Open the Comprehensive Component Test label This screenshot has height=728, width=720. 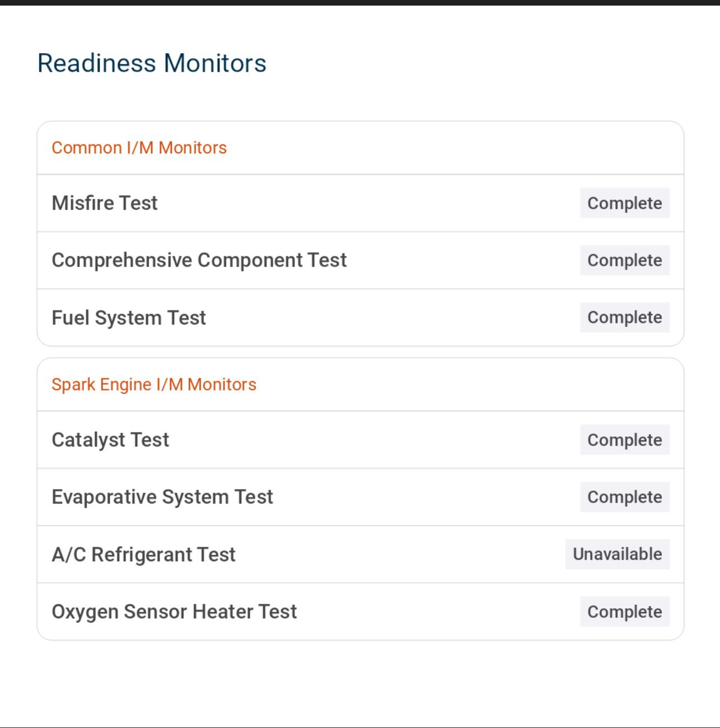click(x=199, y=260)
